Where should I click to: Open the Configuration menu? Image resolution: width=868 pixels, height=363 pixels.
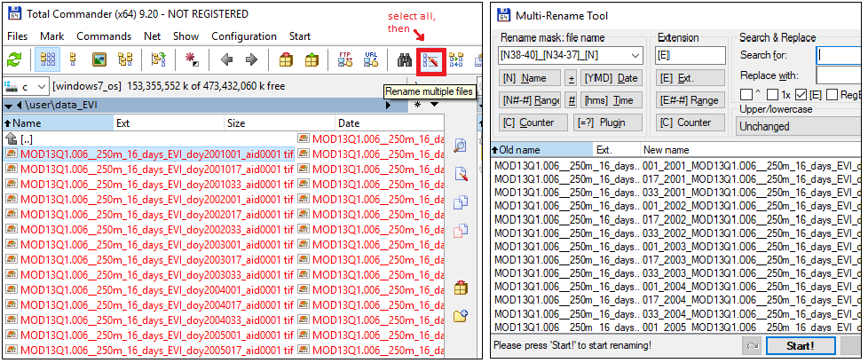pos(243,36)
